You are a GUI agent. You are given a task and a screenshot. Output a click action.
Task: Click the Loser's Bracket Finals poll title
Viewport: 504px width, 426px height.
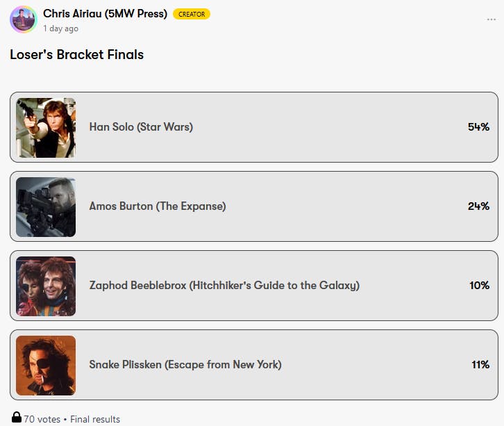pos(77,54)
